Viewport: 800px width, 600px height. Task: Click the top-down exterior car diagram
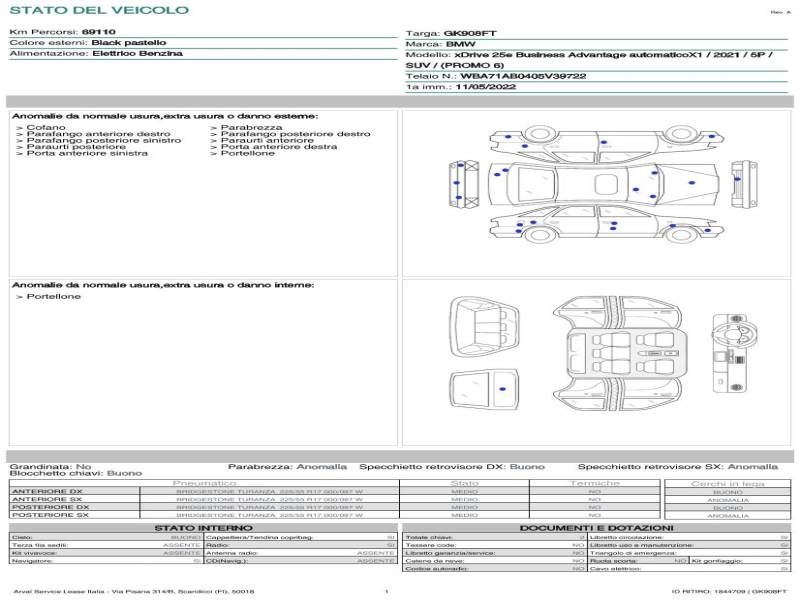(604, 184)
